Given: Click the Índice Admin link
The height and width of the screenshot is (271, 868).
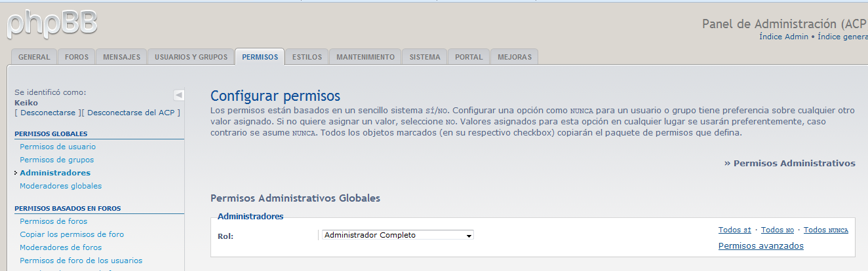Looking at the screenshot, I should [783, 37].
